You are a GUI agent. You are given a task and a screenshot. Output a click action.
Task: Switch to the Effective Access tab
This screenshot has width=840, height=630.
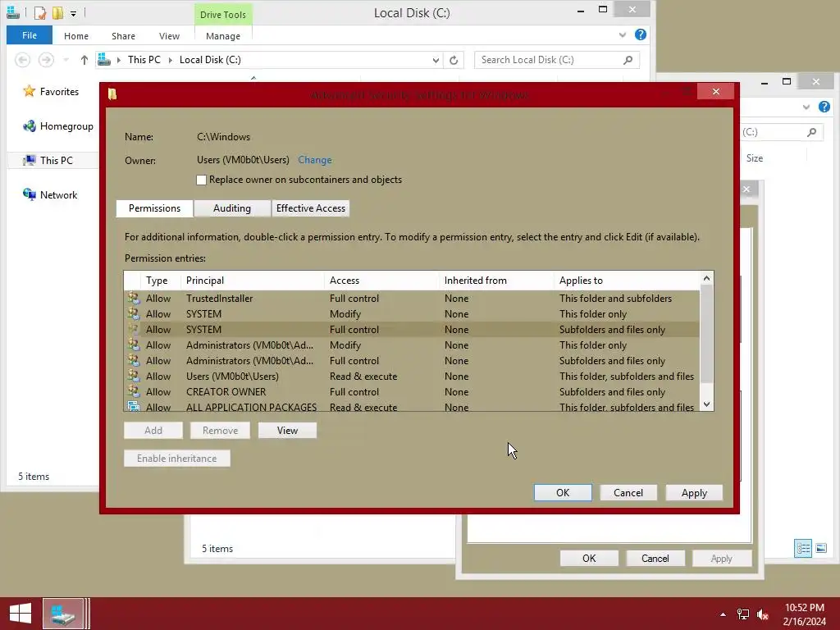[x=311, y=208]
